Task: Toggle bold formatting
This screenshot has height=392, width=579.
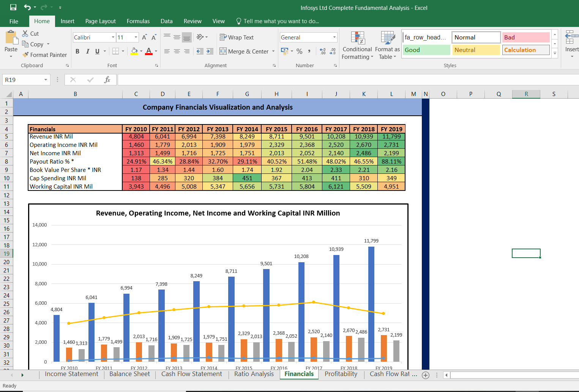Action: tap(77, 51)
